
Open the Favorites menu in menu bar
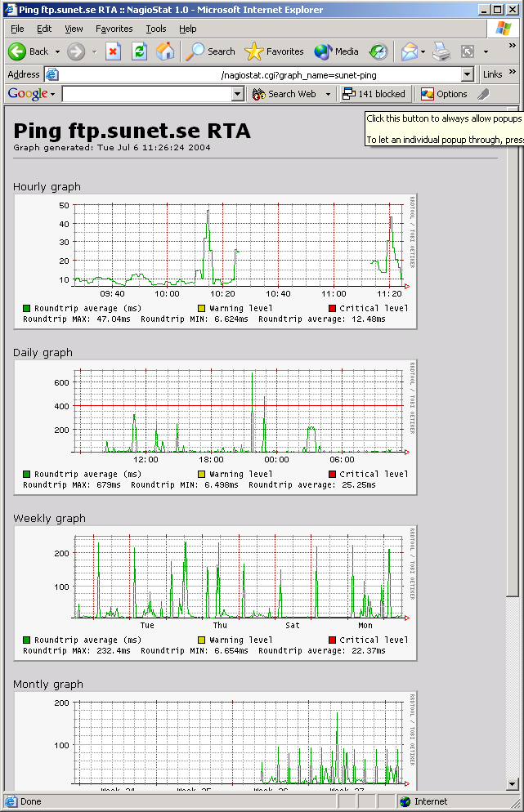pos(114,29)
